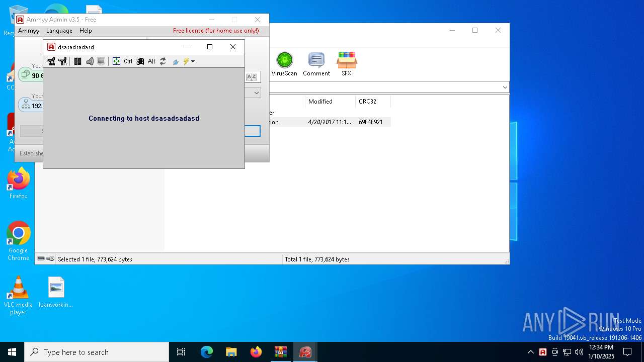
Task: Click the CRC32 value 69F4E921
Action: coord(371,122)
